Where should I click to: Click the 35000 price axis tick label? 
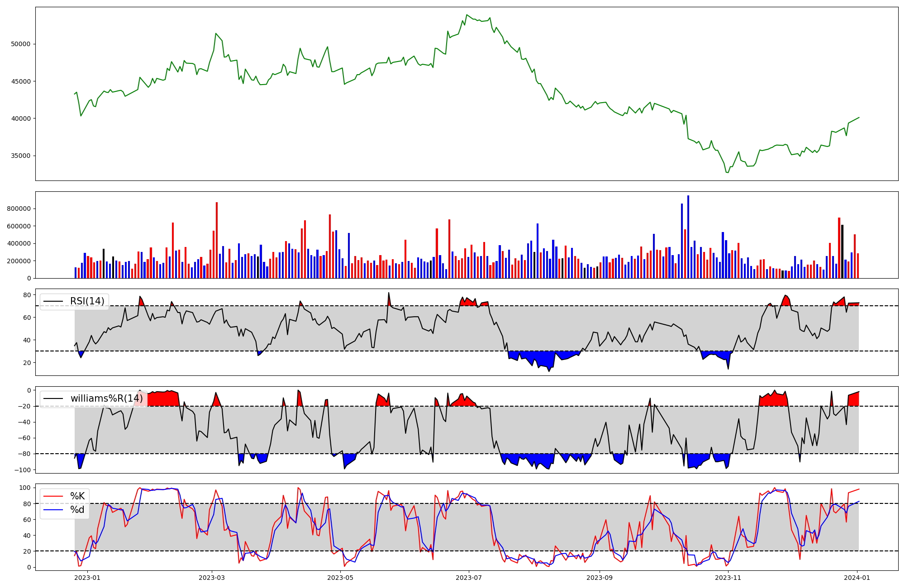pos(20,156)
